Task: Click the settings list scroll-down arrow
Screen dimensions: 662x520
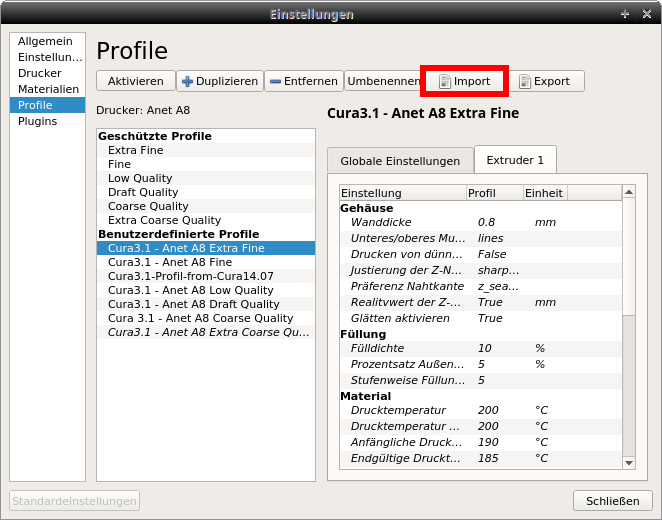Action: click(629, 463)
